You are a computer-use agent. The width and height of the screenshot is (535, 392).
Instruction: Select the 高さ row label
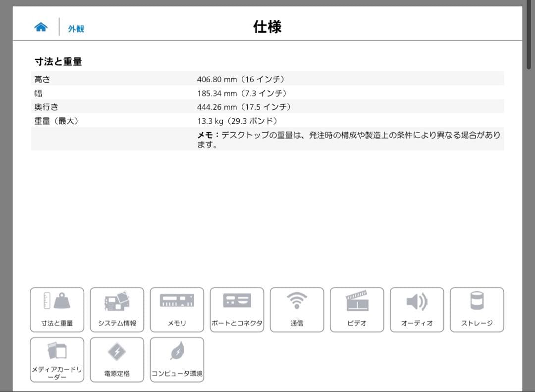[x=42, y=79]
